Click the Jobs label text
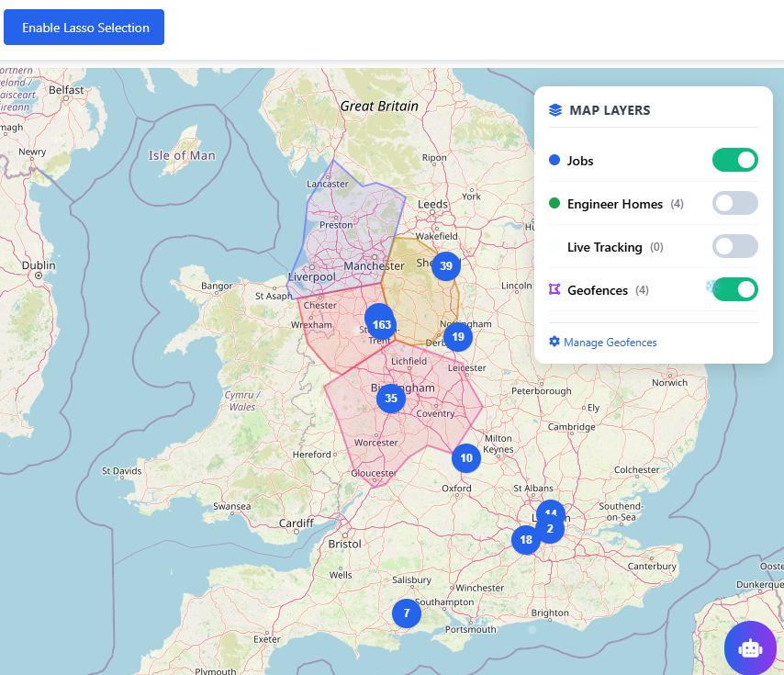The image size is (784, 675). coord(580,161)
